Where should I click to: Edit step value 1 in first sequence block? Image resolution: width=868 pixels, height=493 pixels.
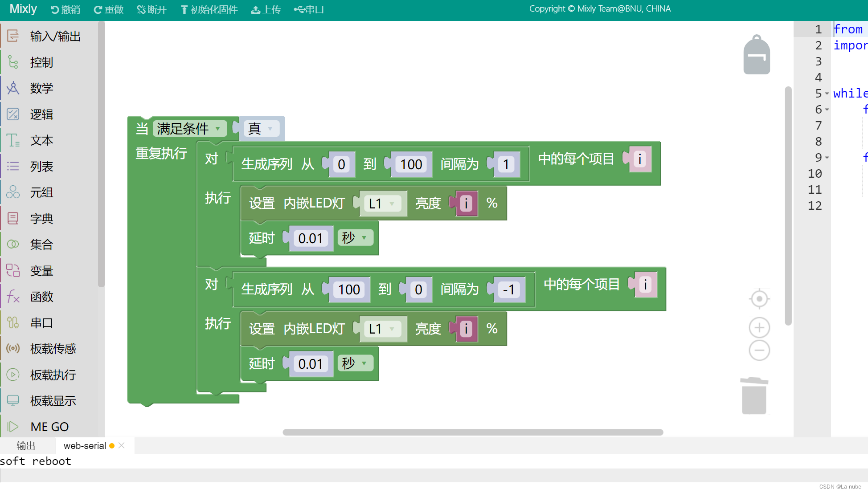click(x=506, y=164)
